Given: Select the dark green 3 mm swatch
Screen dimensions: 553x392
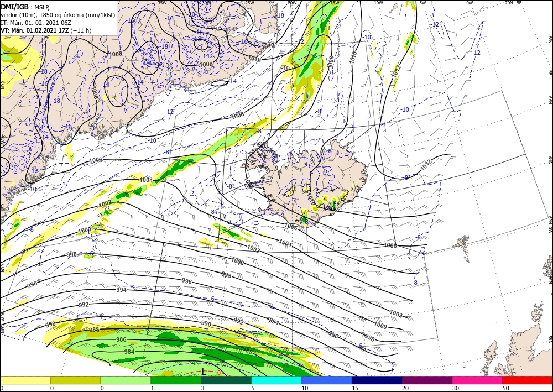Looking at the screenshot, I should [x=226, y=380].
